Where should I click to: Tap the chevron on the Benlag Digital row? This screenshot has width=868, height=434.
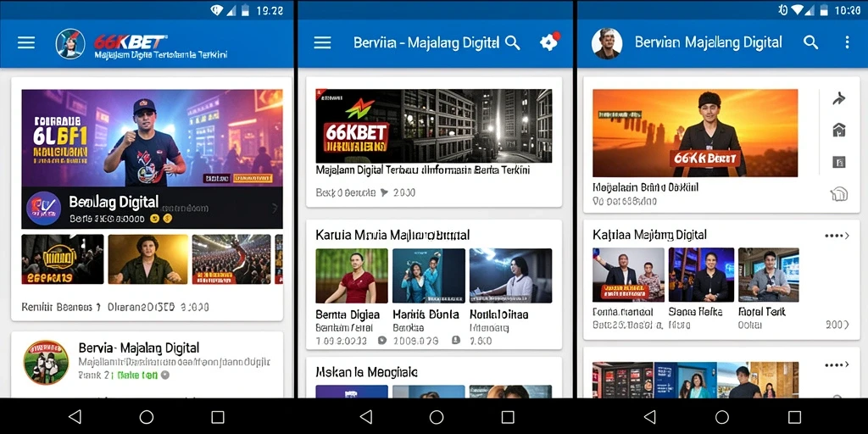(274, 209)
